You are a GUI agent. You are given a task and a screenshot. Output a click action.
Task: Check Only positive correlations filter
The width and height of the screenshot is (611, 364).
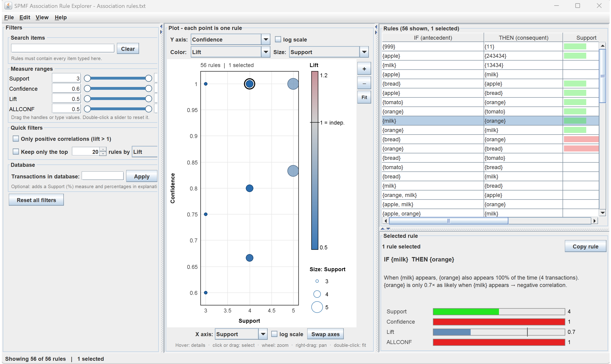point(16,139)
